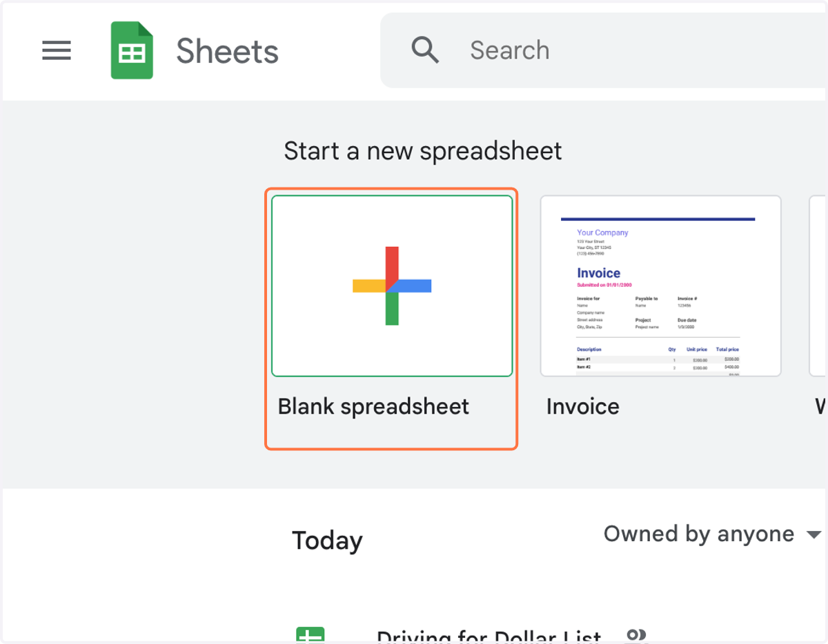Click the Invoice template label
This screenshot has width=828, height=644.
point(582,407)
